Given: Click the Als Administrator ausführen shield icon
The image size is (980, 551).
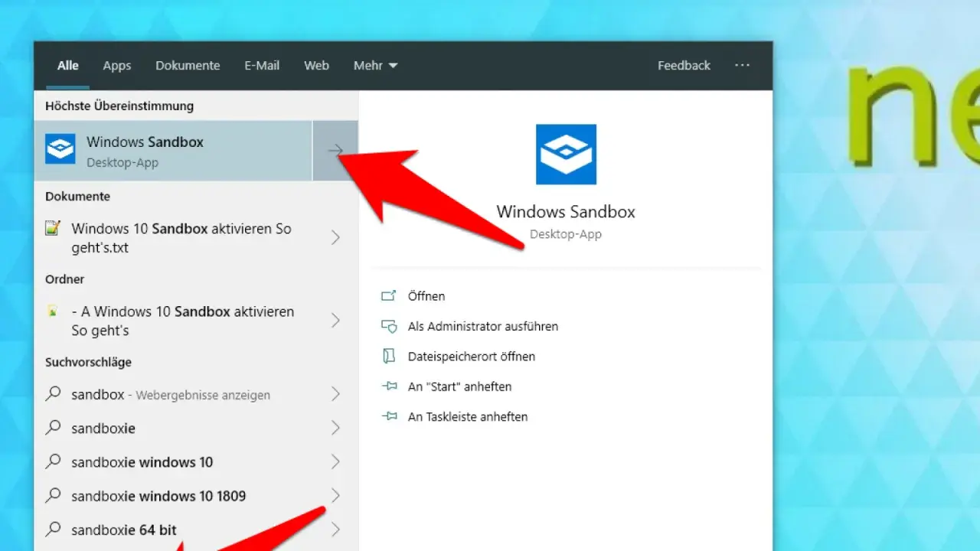Looking at the screenshot, I should [x=389, y=327].
